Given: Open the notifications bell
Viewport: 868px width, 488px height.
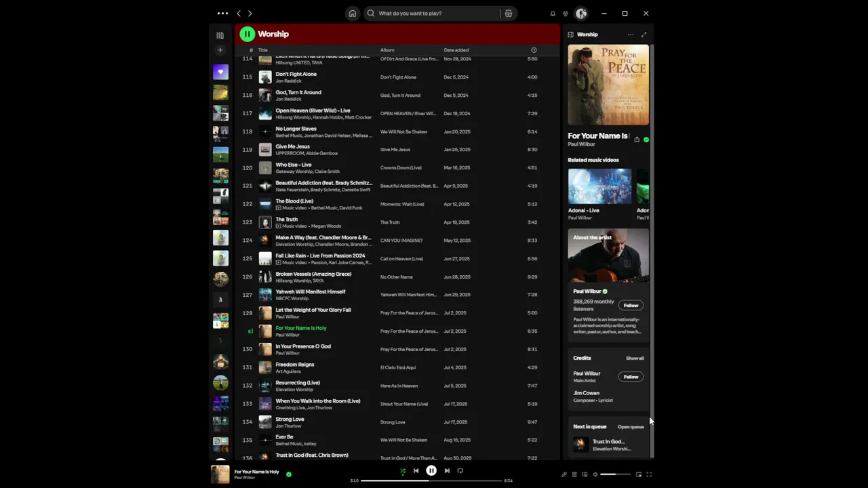Looking at the screenshot, I should 553,14.
